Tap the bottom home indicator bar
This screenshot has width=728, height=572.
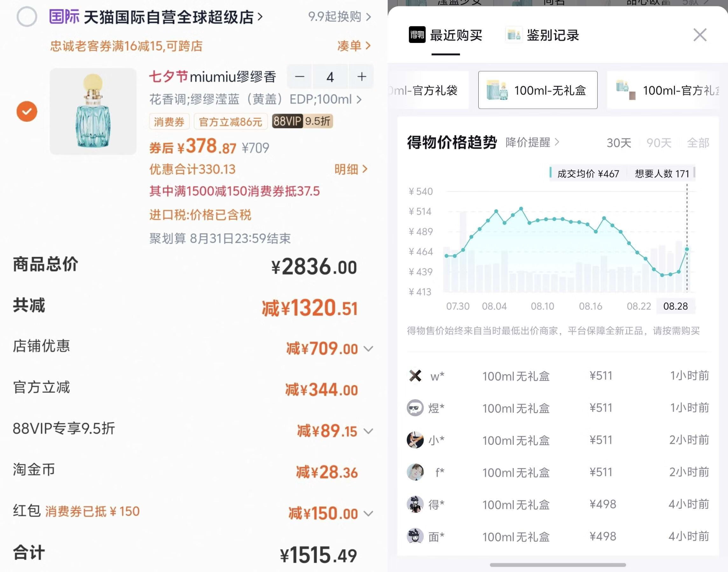[x=558, y=565]
